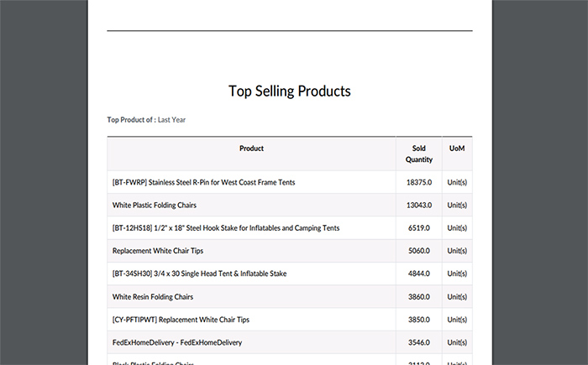Click the 18375.0 sold quantity value
588x365 pixels.
[419, 183]
